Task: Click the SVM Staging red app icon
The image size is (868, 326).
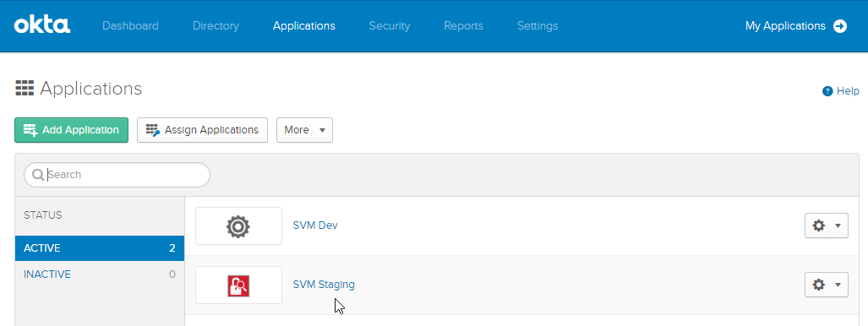Action: [x=238, y=285]
